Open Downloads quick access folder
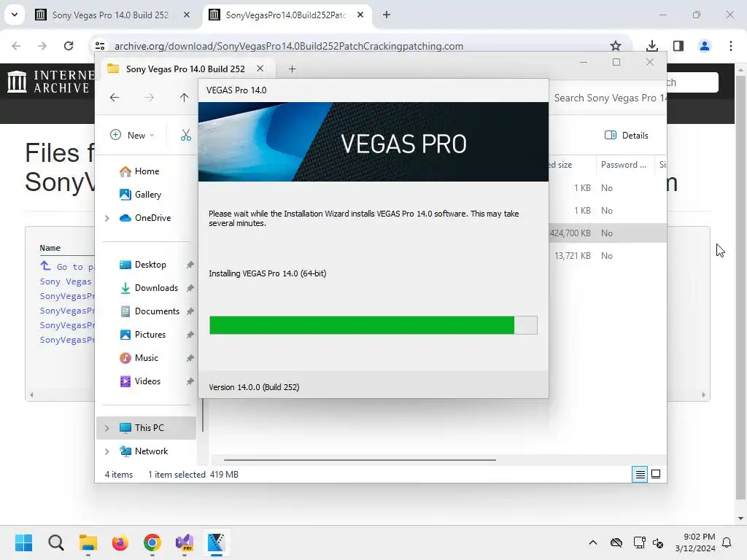747x560 pixels. [x=149, y=288]
